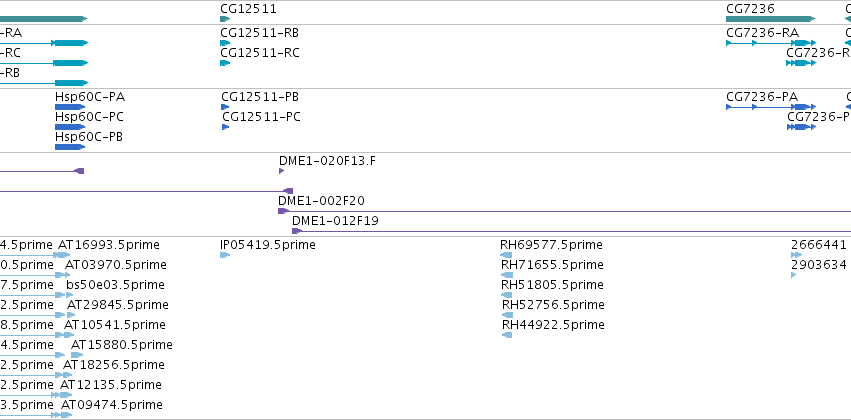Open EST AT16993.5prime

click(109, 245)
